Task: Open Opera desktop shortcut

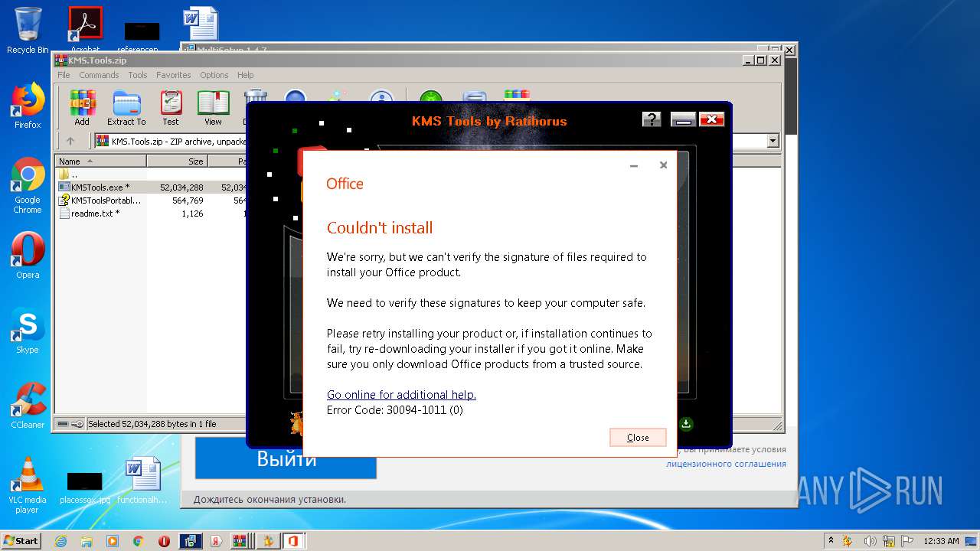Action: click(28, 256)
